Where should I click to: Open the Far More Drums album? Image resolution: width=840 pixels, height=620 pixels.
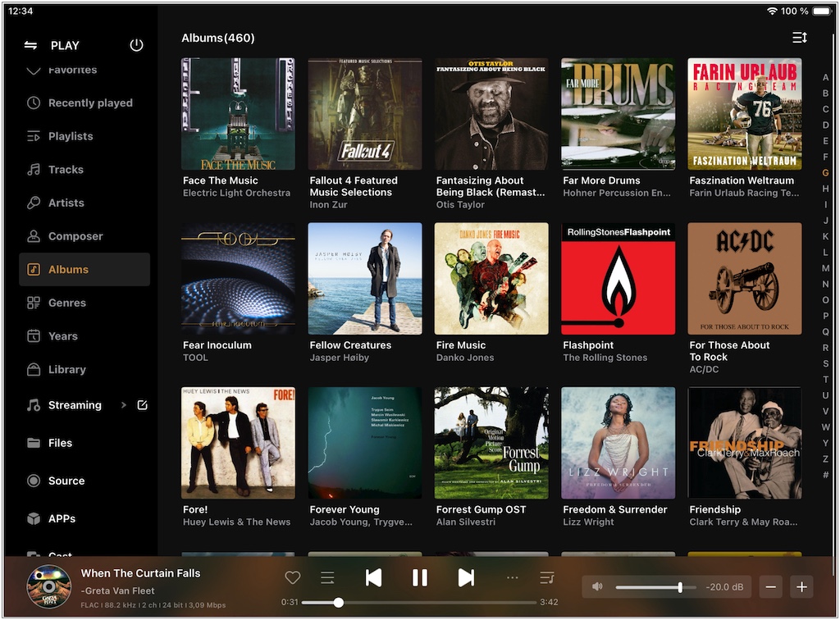coord(619,113)
